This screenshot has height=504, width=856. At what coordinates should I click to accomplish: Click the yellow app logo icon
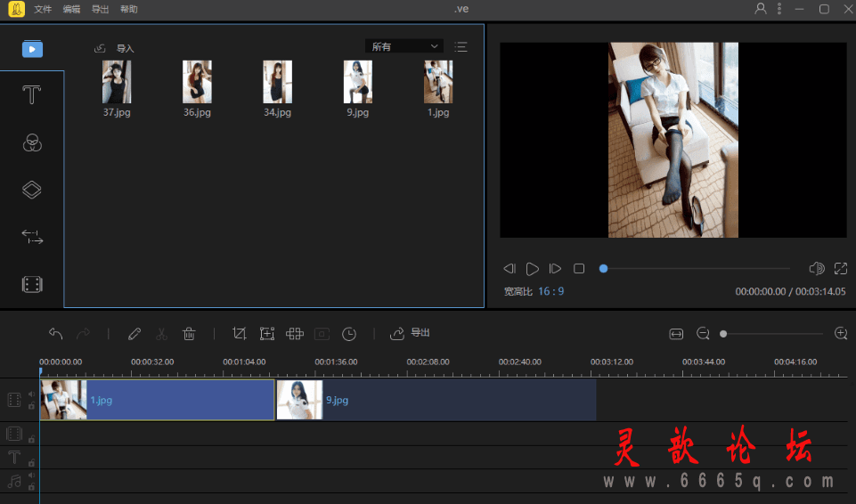[16, 9]
